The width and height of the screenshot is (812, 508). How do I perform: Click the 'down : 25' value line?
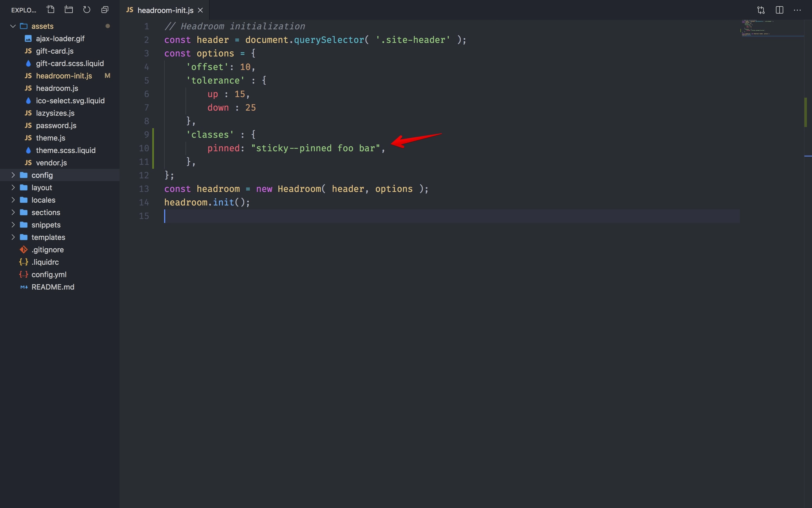231,108
